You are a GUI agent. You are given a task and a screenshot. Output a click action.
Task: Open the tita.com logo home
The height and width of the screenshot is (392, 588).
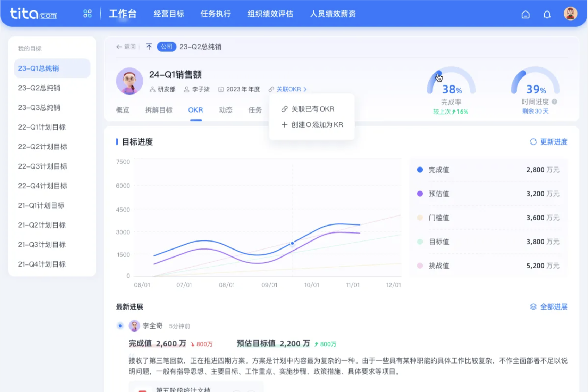pos(34,14)
